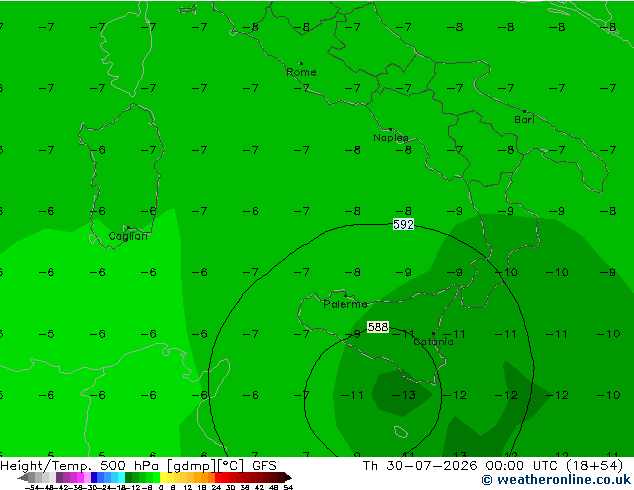Click the Th 30-07-2026 00:00 UTC date text
Viewport: 634px width, 490px height.
point(463,466)
